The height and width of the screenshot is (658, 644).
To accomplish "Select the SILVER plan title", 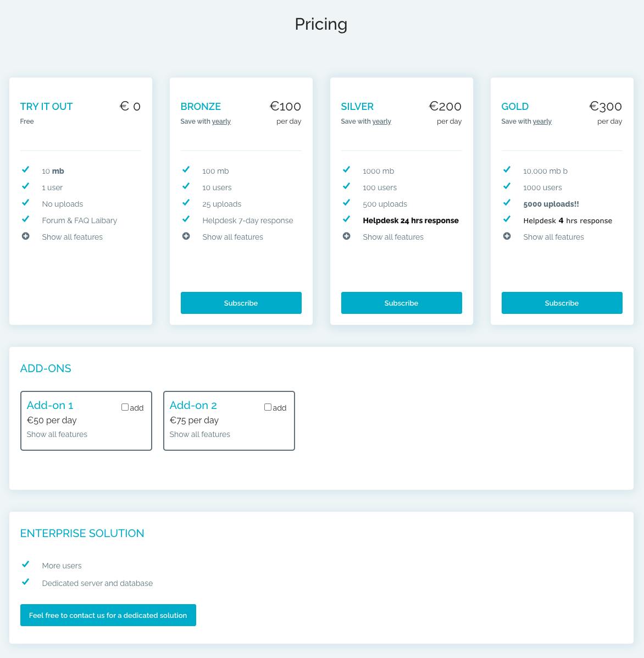I will tap(357, 107).
